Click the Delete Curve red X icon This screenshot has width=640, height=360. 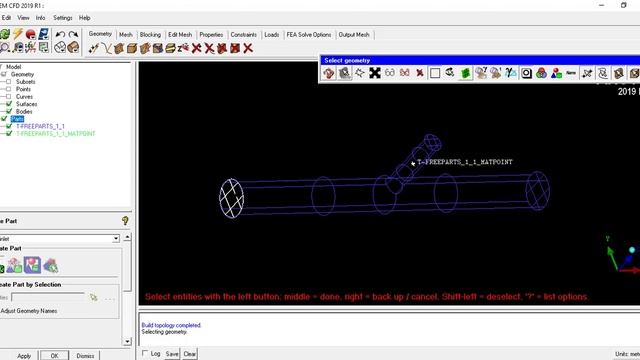click(209, 49)
